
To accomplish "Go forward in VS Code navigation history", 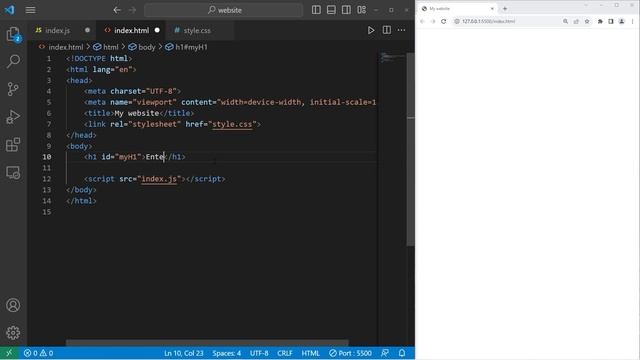I will coord(132,10).
